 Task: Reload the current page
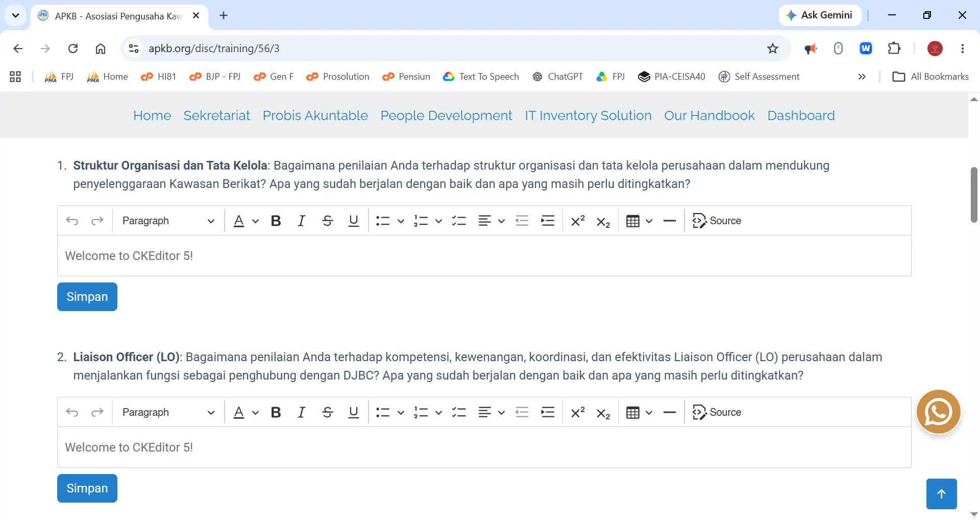click(73, 49)
